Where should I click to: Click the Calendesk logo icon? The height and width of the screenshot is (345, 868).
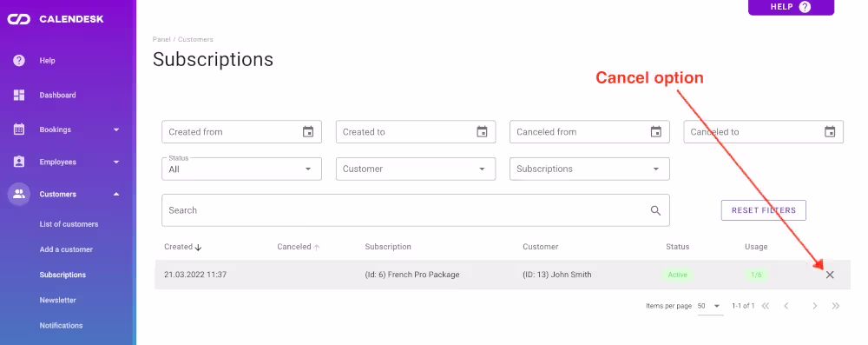click(18, 19)
